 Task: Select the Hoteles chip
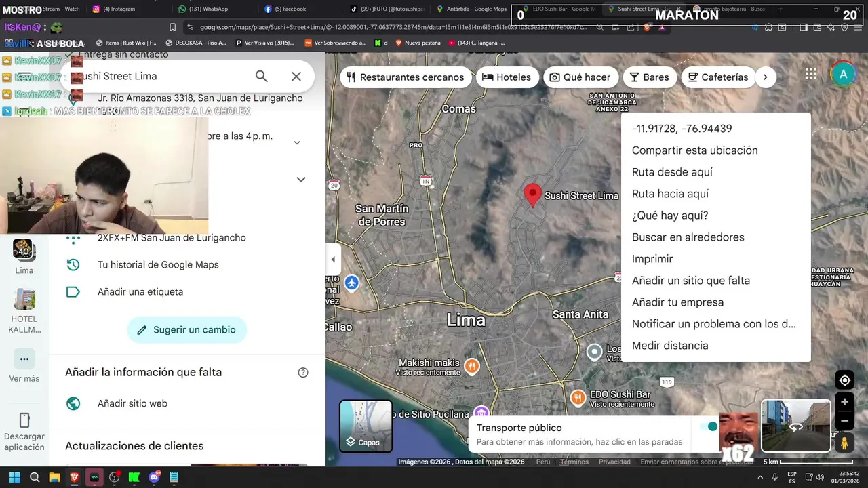(x=507, y=77)
